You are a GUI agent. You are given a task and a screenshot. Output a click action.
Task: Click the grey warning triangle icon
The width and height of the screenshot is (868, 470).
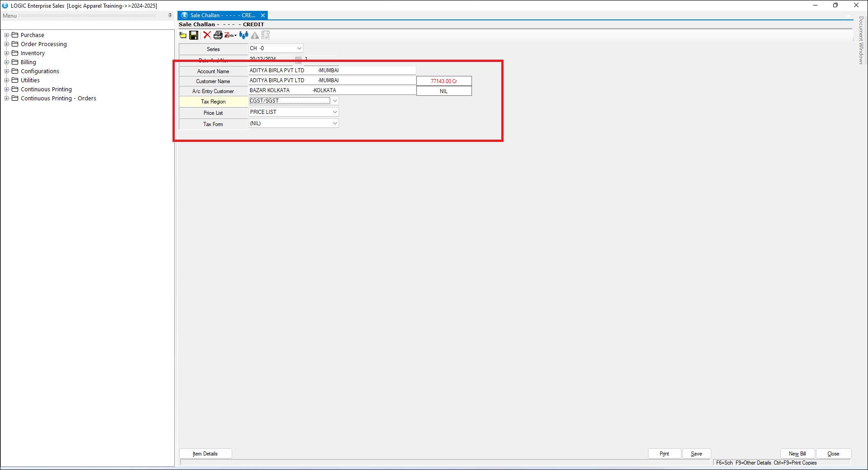tap(255, 35)
